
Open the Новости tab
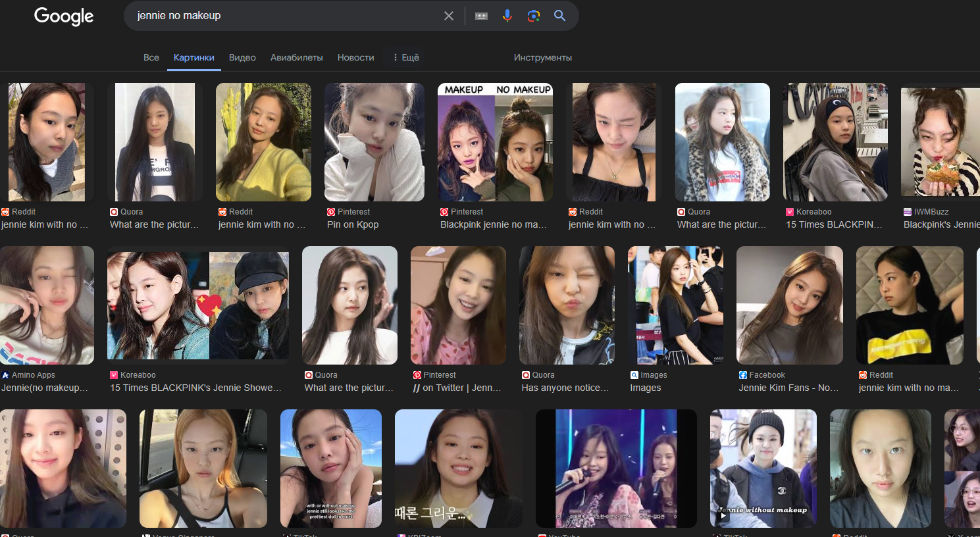tap(355, 57)
